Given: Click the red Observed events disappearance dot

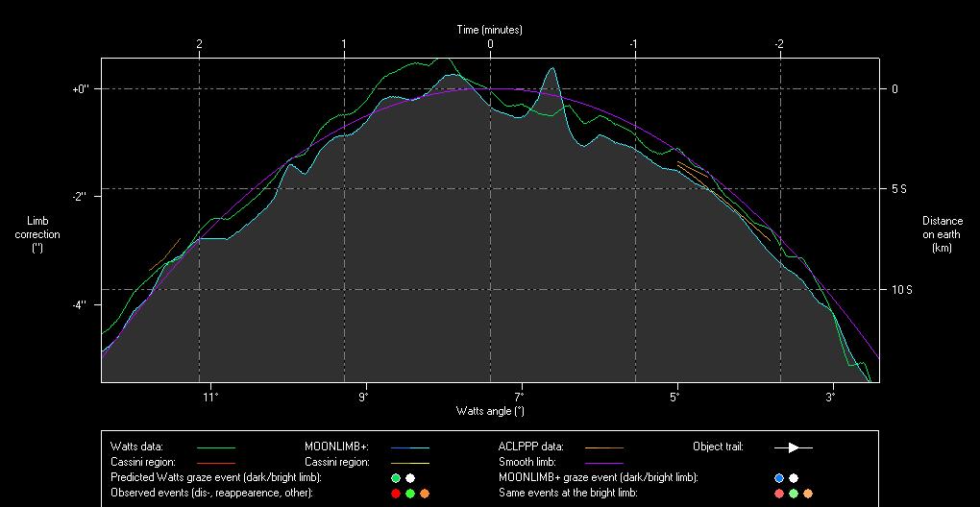Looking at the screenshot, I should point(396,493).
